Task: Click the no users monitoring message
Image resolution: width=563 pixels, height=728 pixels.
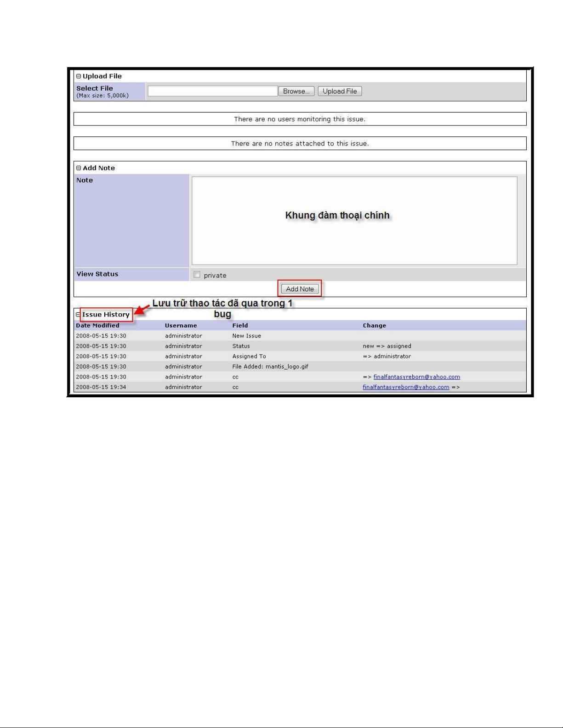Action: [x=300, y=119]
